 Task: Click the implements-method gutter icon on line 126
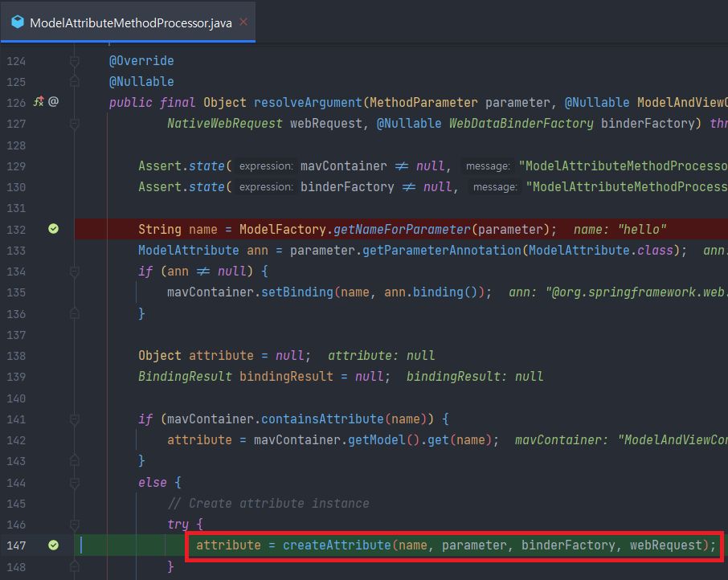pyautogui.click(x=39, y=101)
